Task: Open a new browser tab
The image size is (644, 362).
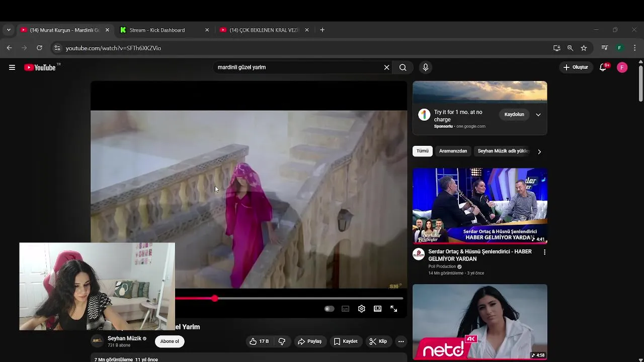Action: tap(322, 30)
